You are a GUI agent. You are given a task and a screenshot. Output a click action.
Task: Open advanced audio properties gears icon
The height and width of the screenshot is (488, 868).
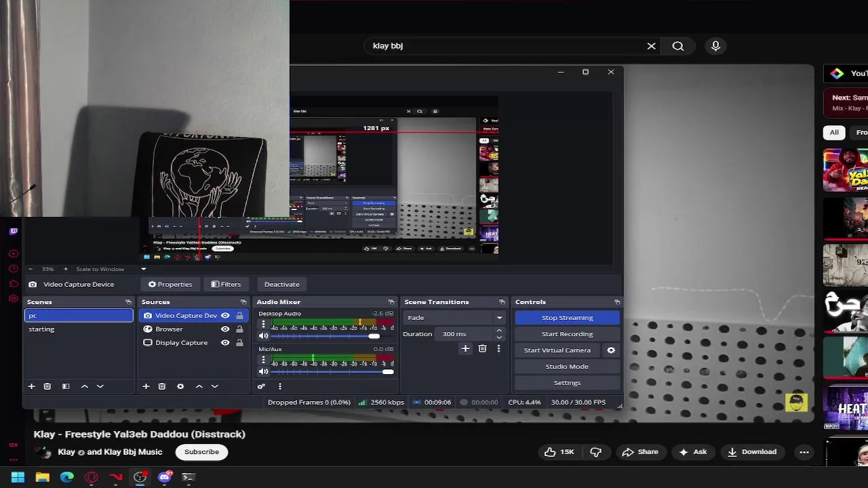coord(261,386)
